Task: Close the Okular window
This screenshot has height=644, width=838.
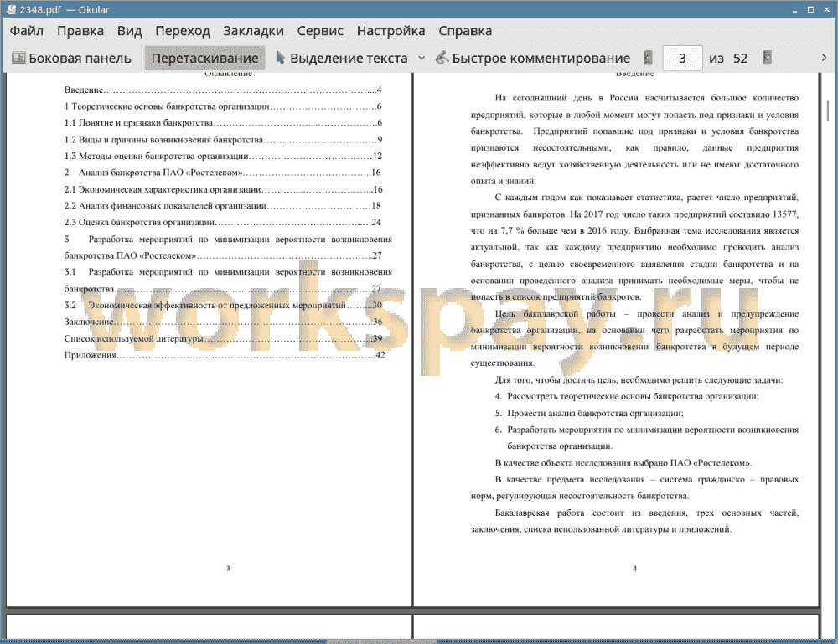Action: pos(825,9)
